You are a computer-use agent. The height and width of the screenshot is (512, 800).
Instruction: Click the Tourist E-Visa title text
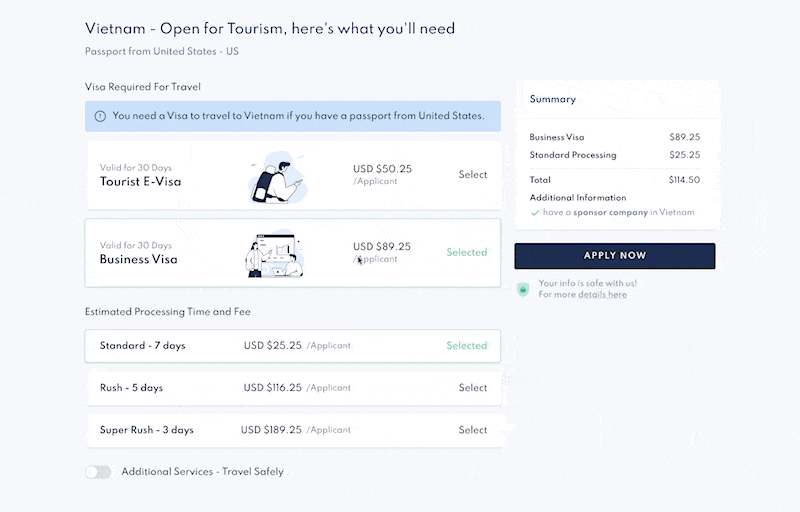pos(140,182)
